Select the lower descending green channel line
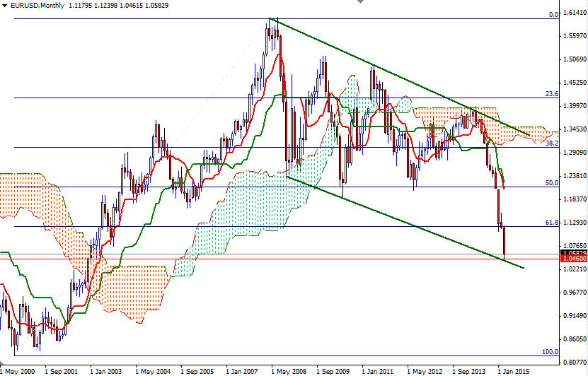Viewport: 588px width, 376px height. coord(405,223)
